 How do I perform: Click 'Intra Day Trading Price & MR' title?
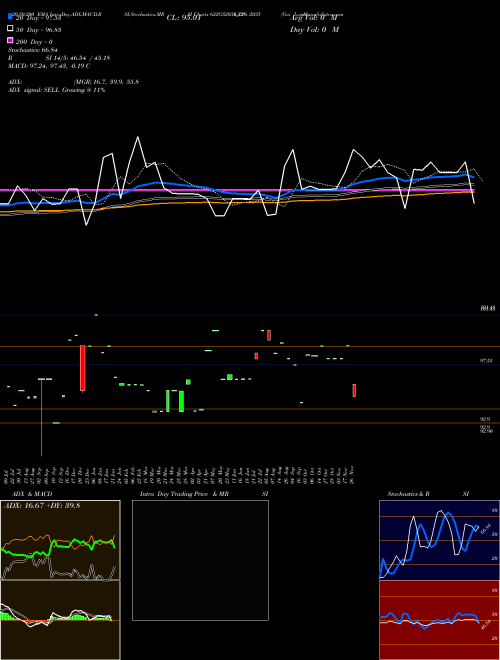click(x=184, y=494)
